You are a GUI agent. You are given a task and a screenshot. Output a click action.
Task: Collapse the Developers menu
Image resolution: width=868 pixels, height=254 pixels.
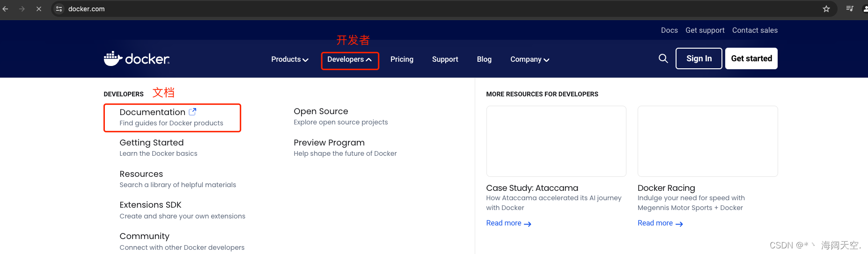point(350,59)
